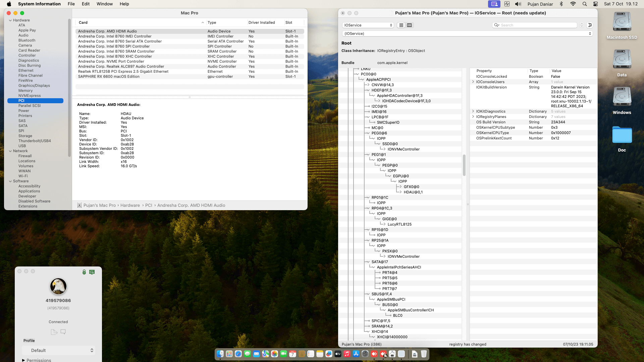The height and width of the screenshot is (362, 644).
Task: Open Safari from the Dock
Action: point(238,354)
